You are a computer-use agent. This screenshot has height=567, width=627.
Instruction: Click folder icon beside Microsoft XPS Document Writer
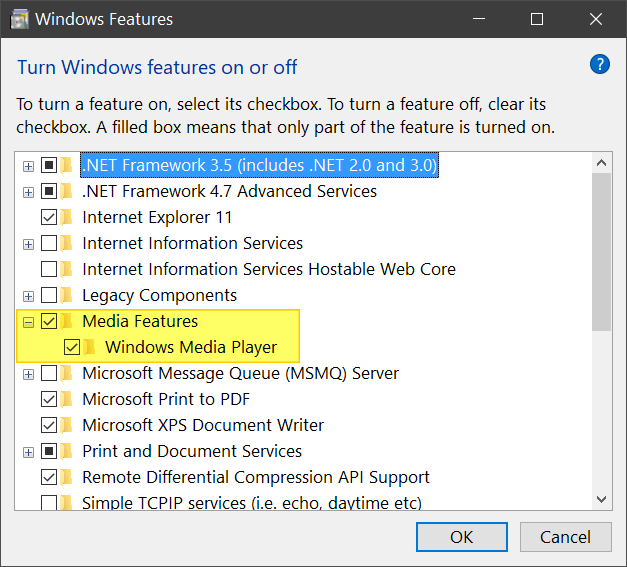pyautogui.click(x=67, y=425)
